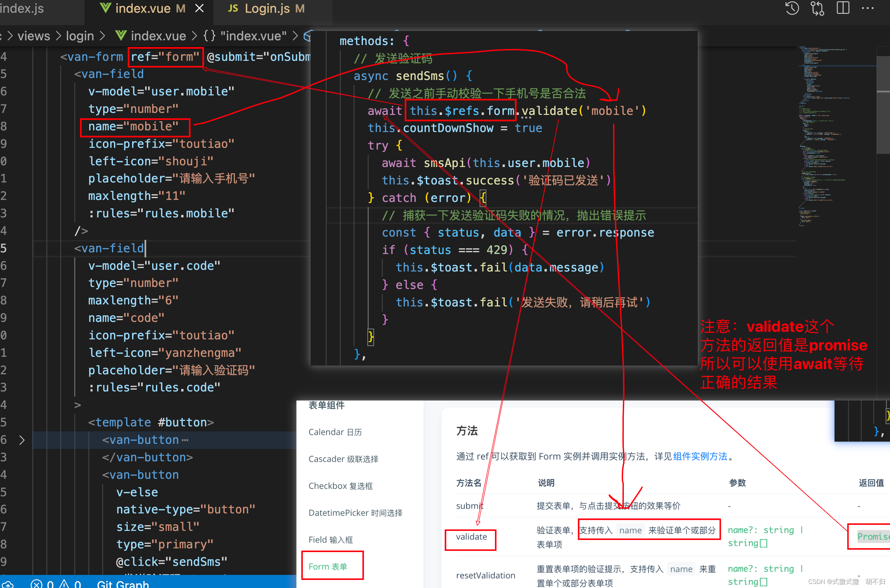The image size is (890, 588).
Task: Open the views breadcrumb dropdown
Action: click(34, 36)
